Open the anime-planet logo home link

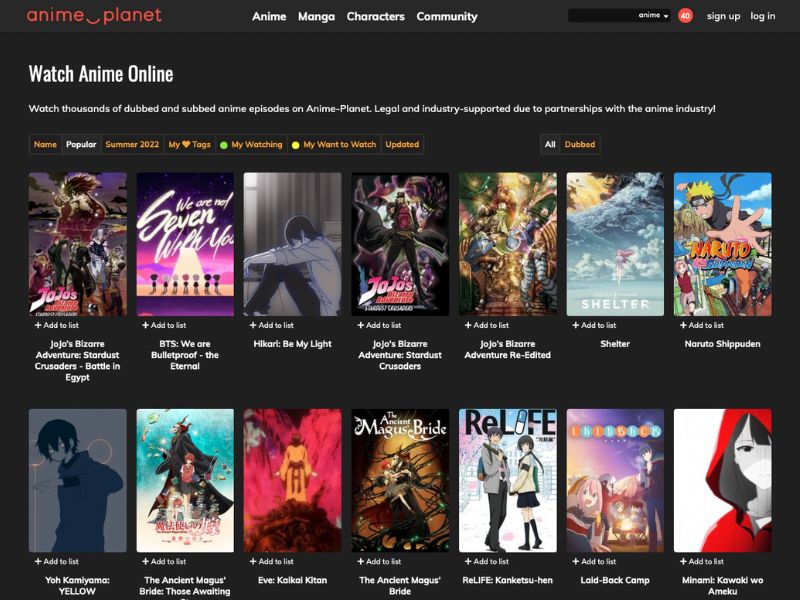[94, 16]
